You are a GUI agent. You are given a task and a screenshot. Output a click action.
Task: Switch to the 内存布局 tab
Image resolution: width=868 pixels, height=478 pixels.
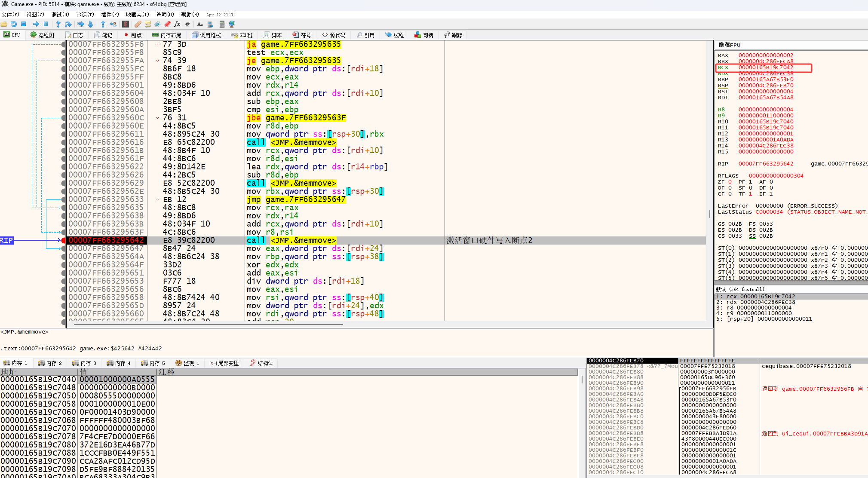tap(167, 35)
